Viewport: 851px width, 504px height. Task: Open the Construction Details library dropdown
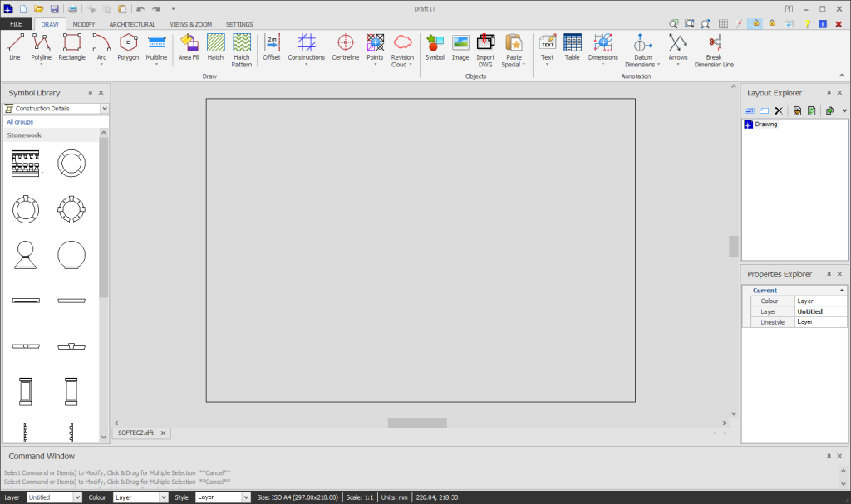pyautogui.click(x=104, y=108)
